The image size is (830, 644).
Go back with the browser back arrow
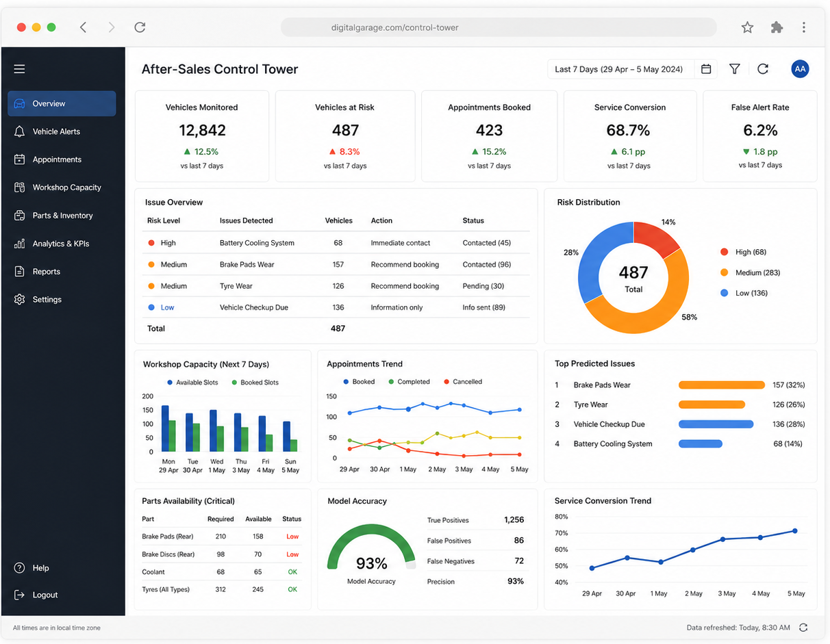click(83, 27)
